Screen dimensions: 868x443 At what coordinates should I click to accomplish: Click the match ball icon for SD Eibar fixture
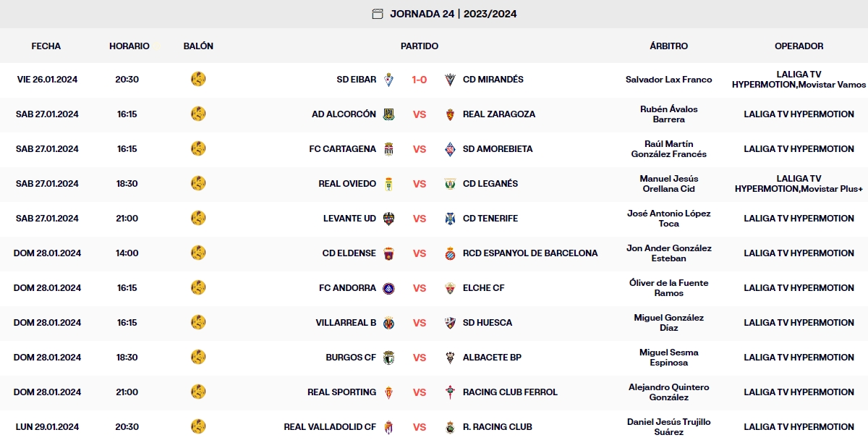(198, 80)
